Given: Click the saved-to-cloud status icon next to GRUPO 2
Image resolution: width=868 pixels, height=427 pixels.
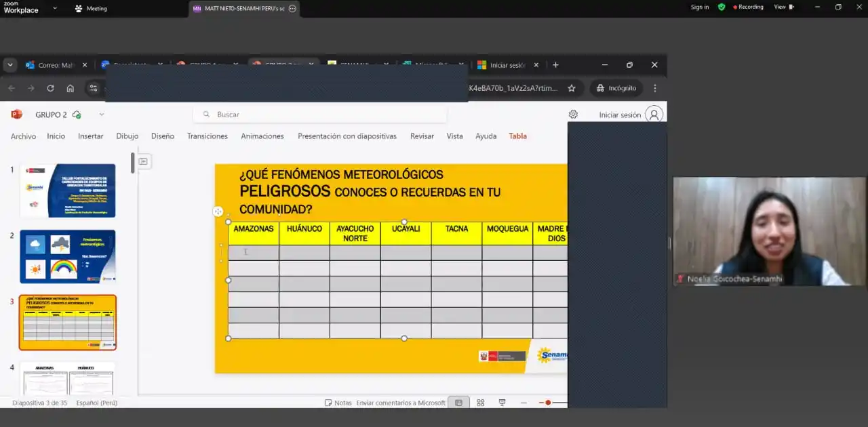Looking at the screenshot, I should (x=77, y=115).
